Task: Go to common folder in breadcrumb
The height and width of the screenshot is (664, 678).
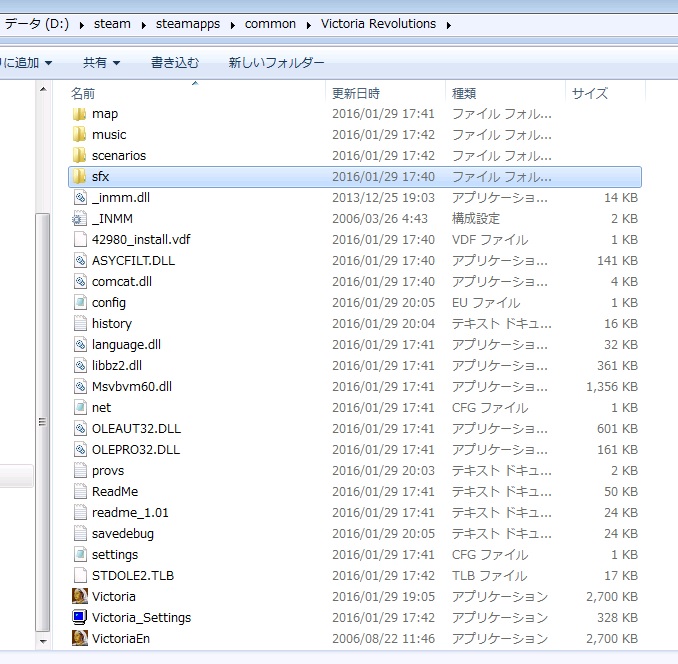Action: tap(270, 24)
